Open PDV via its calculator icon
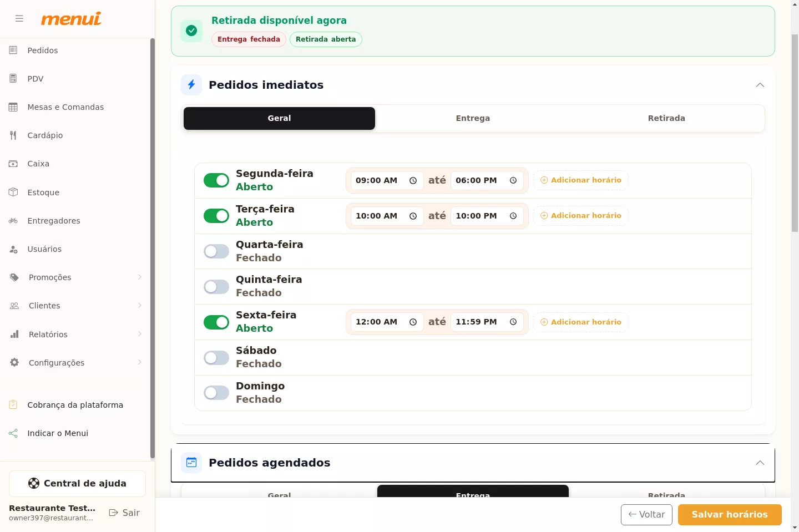The image size is (799, 532). point(13,79)
